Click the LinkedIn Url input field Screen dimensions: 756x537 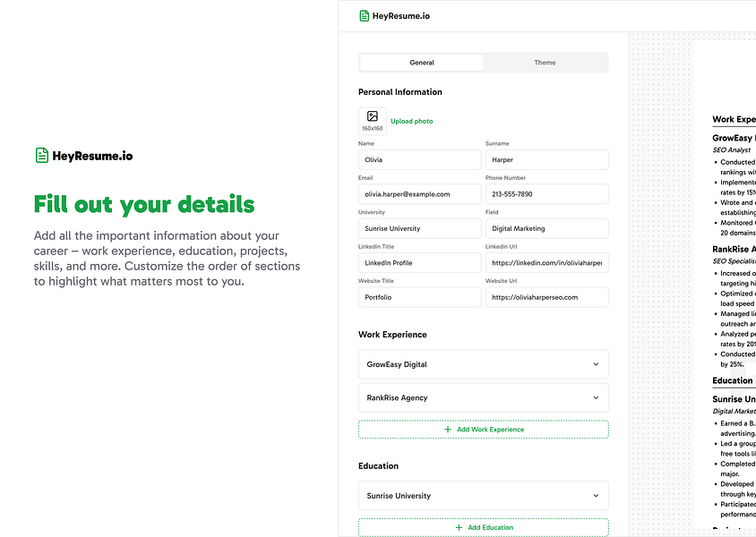click(x=546, y=262)
